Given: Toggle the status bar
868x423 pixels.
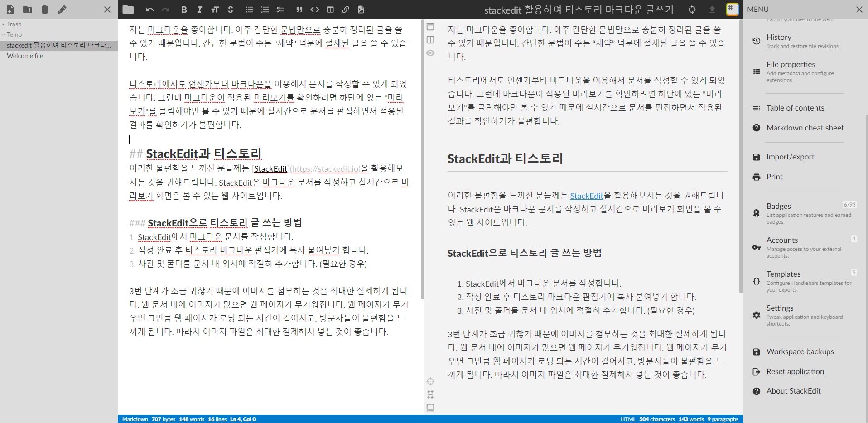Looking at the screenshot, I should click(430, 408).
